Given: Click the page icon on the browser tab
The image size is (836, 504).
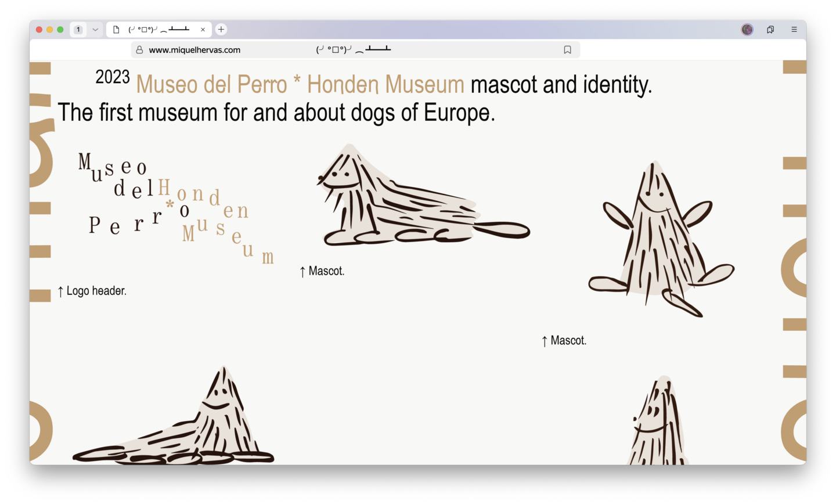Looking at the screenshot, I should coord(116,30).
